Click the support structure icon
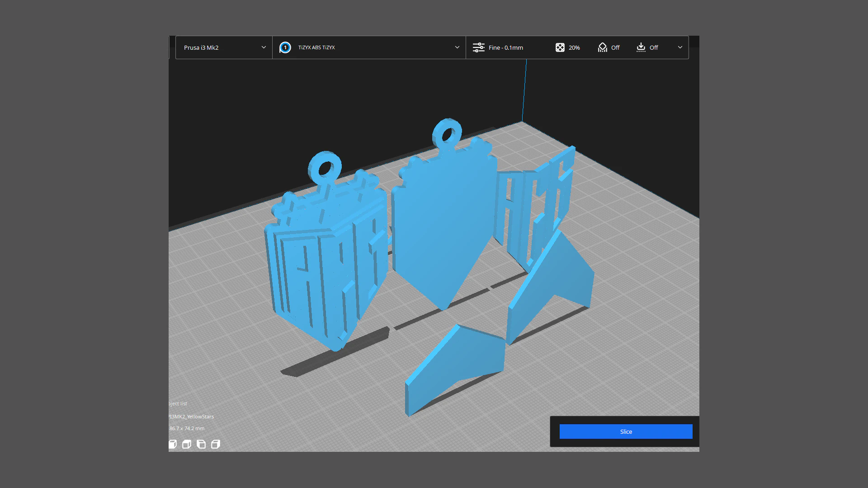The image size is (868, 488). click(602, 47)
